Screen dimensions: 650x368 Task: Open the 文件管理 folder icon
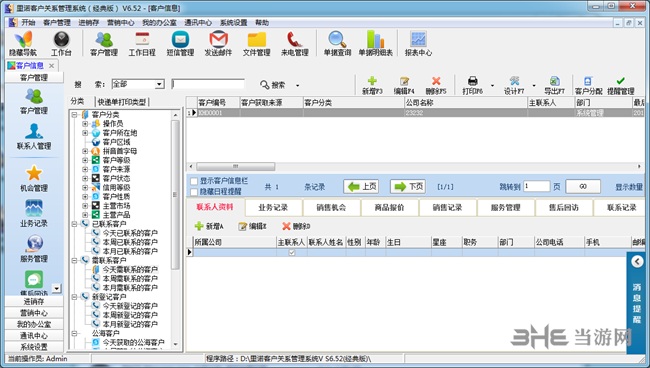click(x=257, y=43)
